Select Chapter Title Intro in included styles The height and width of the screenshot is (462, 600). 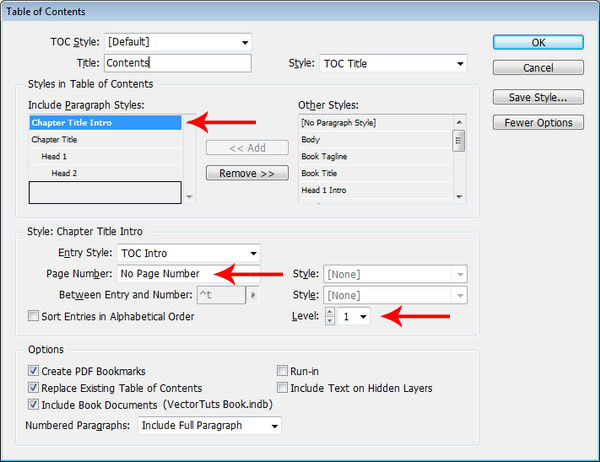105,123
